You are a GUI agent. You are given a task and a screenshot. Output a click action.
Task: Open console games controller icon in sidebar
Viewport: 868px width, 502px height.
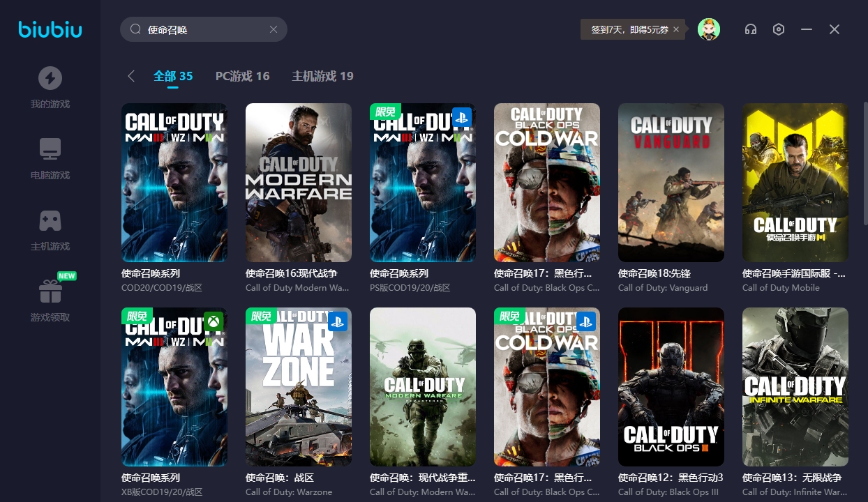[x=50, y=221]
